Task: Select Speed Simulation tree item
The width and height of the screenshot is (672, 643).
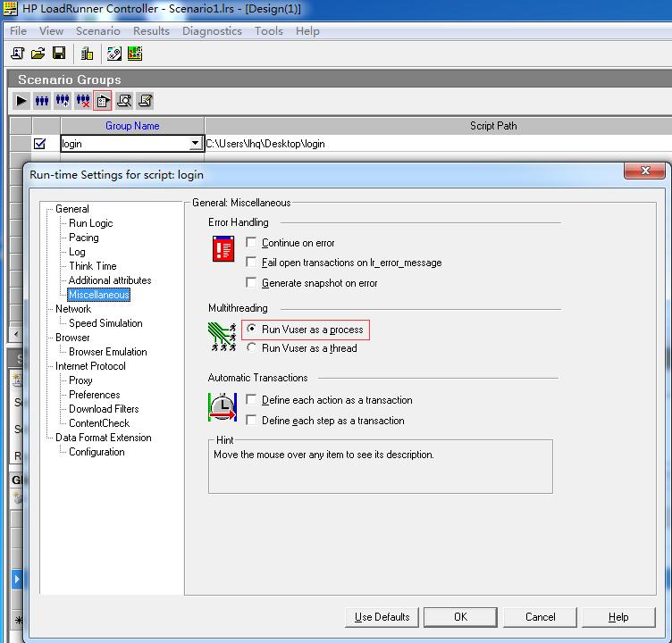Action: click(105, 323)
